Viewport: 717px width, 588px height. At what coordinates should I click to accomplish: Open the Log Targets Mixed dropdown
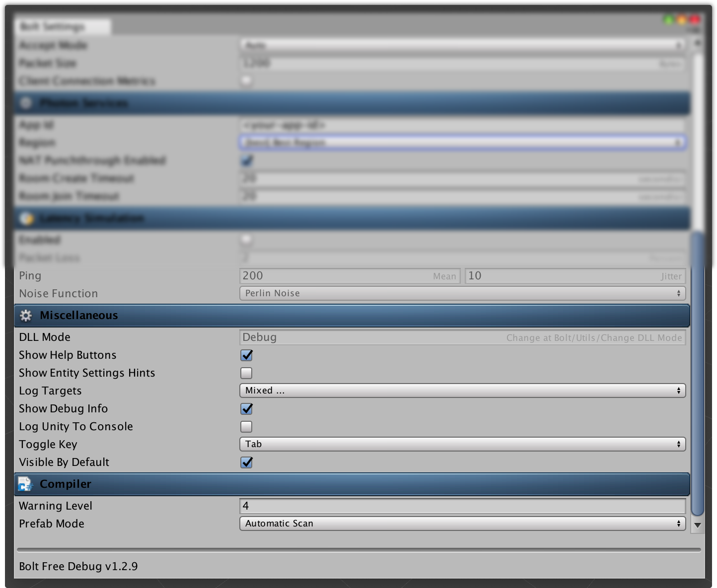(x=462, y=391)
